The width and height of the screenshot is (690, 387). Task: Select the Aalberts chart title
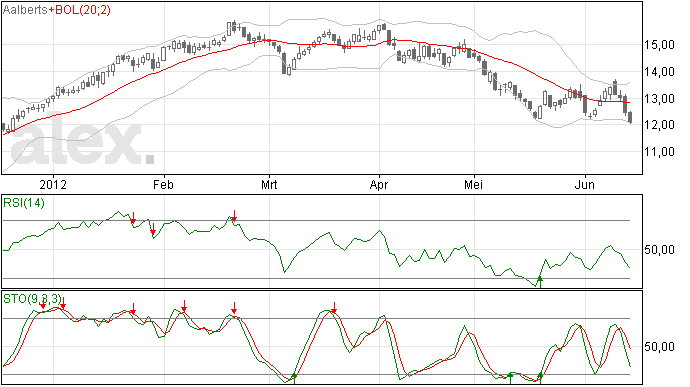[x=25, y=10]
